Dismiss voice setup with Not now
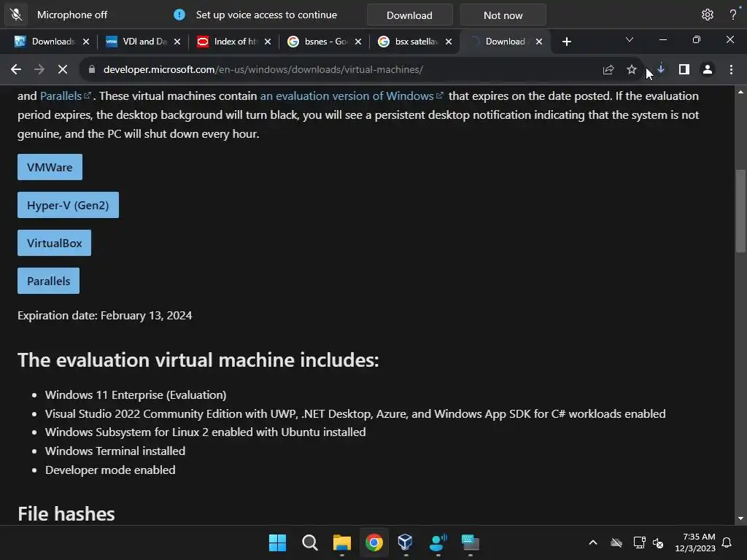The height and width of the screenshot is (560, 747). pos(503,15)
